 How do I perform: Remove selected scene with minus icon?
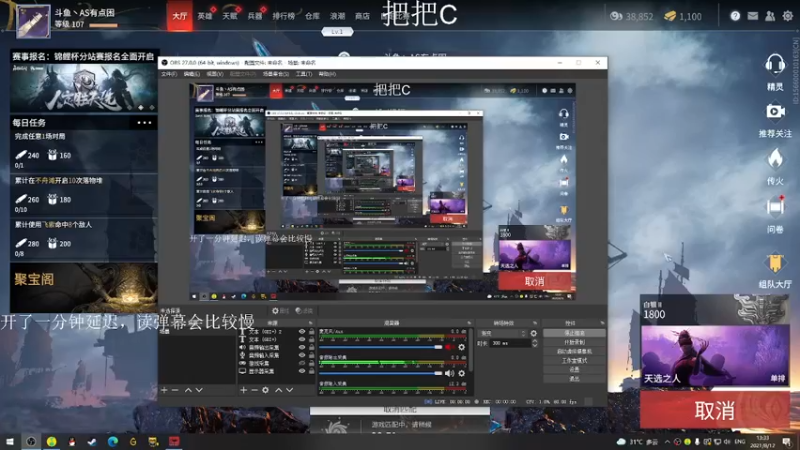pos(175,390)
